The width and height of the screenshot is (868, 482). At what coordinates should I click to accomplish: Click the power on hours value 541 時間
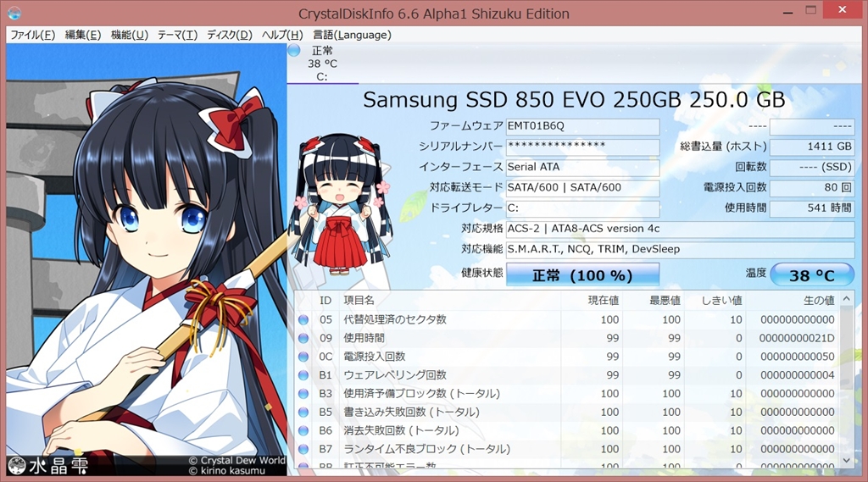coord(812,208)
